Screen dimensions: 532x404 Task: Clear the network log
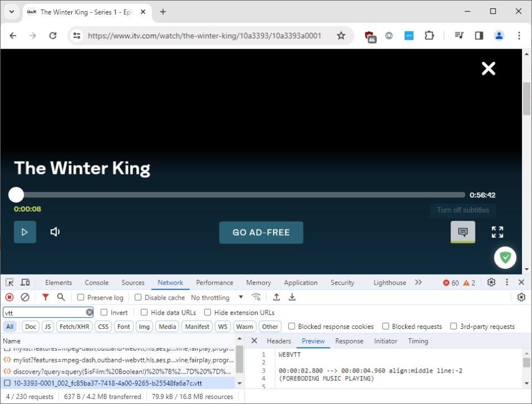[x=25, y=297]
